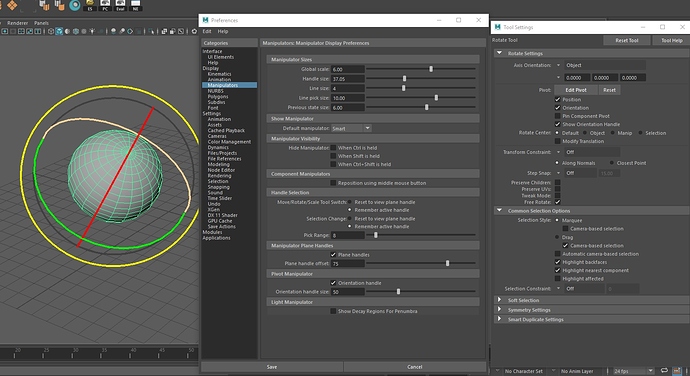Click the teal circular shelf icon

pos(75,5)
